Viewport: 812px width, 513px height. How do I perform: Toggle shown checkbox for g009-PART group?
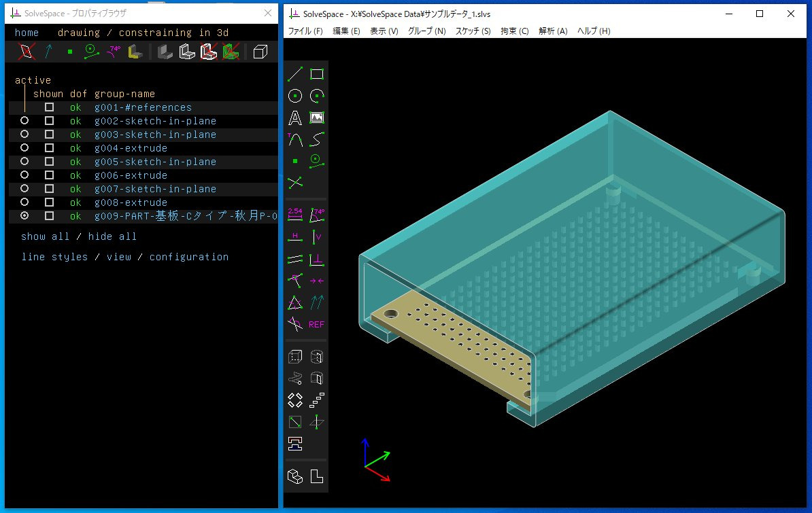pyautogui.click(x=49, y=216)
